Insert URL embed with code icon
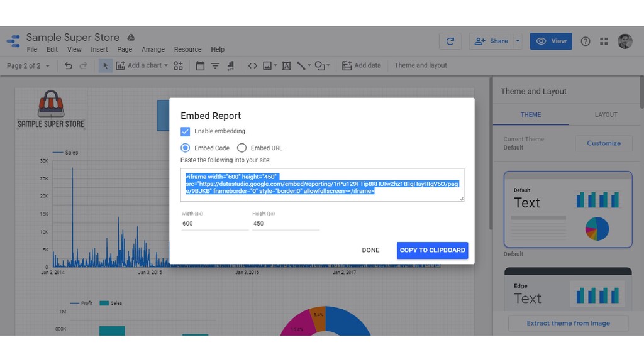The height and width of the screenshot is (362, 644). point(253,65)
